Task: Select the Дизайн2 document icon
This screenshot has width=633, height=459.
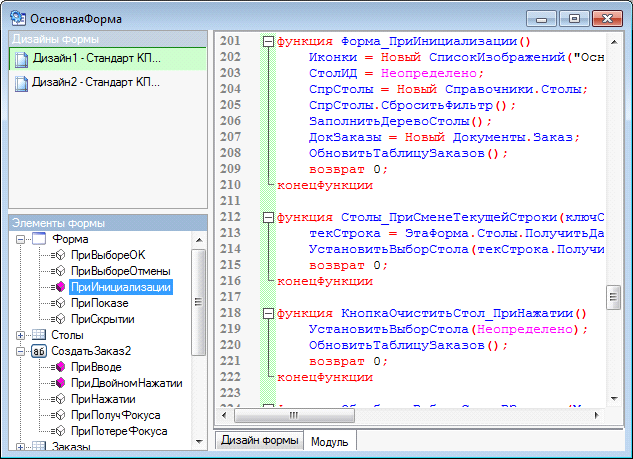Action: pyautogui.click(x=21, y=83)
